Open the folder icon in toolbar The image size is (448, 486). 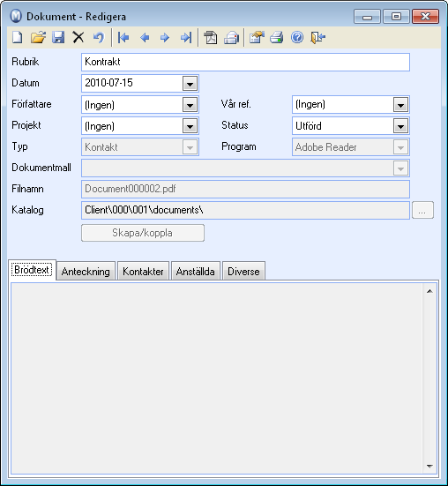coord(38,38)
